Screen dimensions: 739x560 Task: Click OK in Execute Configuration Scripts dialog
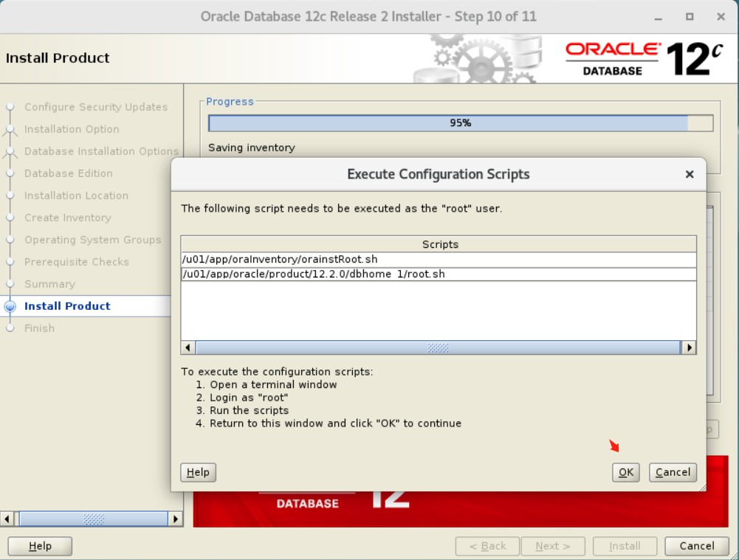pyautogui.click(x=625, y=472)
